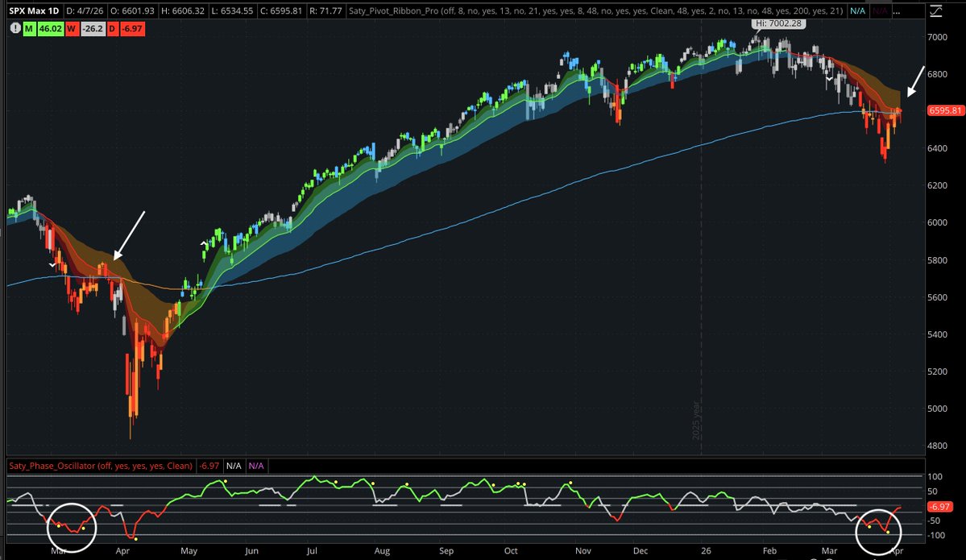Screen dimensions: 966x560
Task: Click the red D timeframe label
Action: click(x=113, y=28)
